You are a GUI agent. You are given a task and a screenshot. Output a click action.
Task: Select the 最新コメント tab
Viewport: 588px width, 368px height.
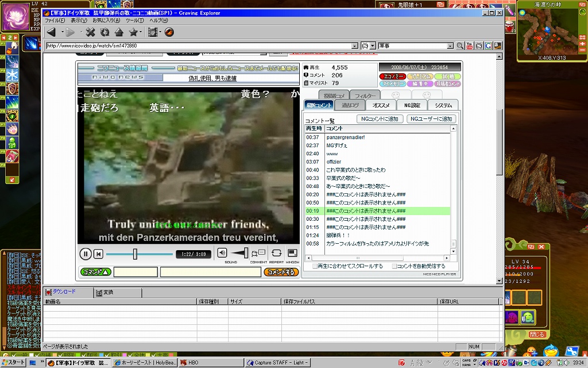click(x=319, y=106)
